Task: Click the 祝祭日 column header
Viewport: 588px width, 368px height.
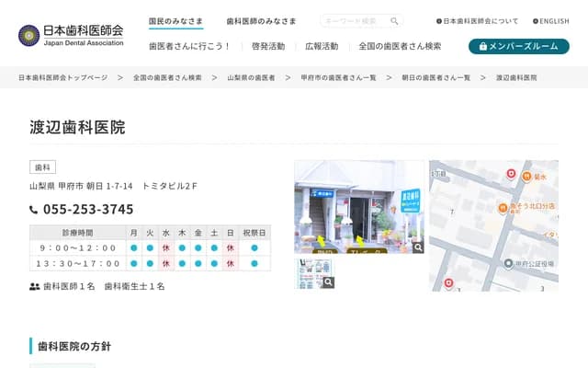Action: 254,233
